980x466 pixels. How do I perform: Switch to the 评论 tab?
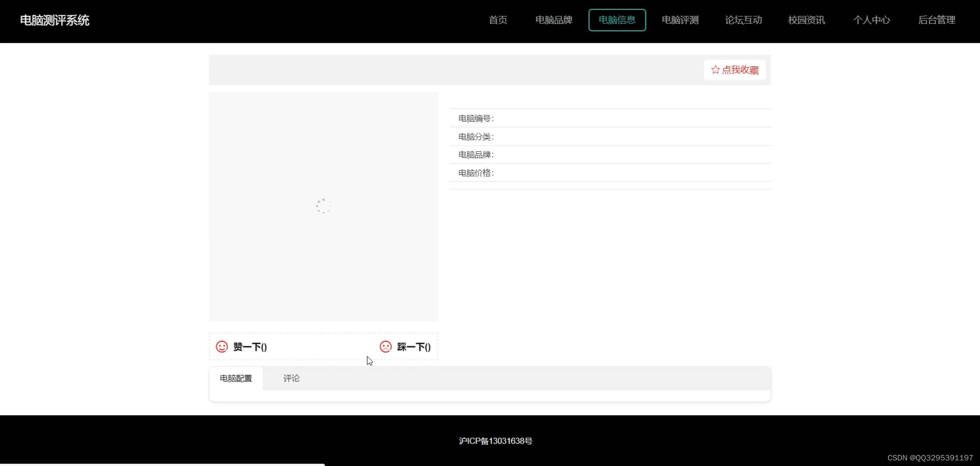point(292,378)
